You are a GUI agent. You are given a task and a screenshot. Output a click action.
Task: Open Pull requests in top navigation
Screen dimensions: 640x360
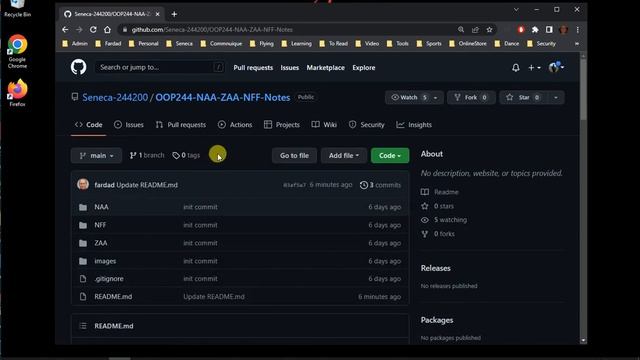coord(253,68)
